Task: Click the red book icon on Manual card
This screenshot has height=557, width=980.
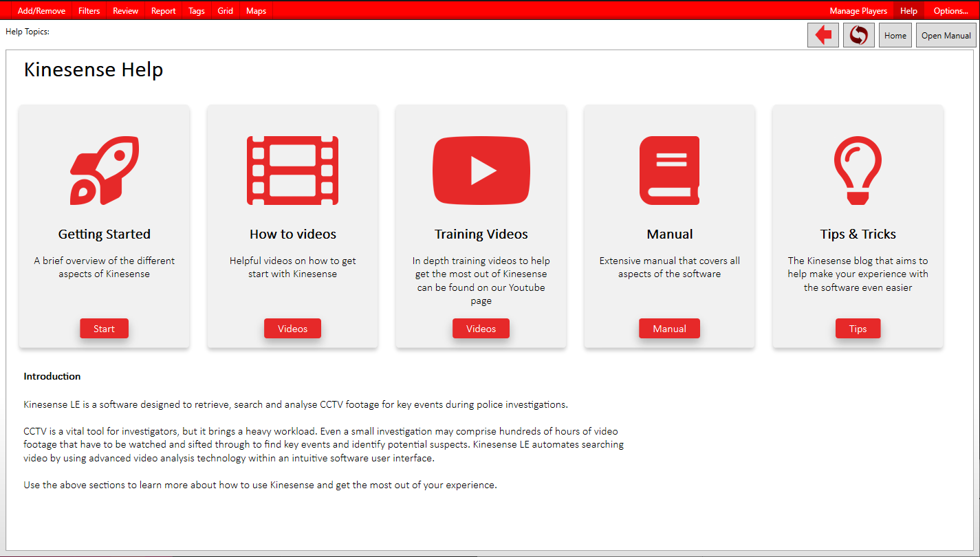Action: tap(669, 171)
